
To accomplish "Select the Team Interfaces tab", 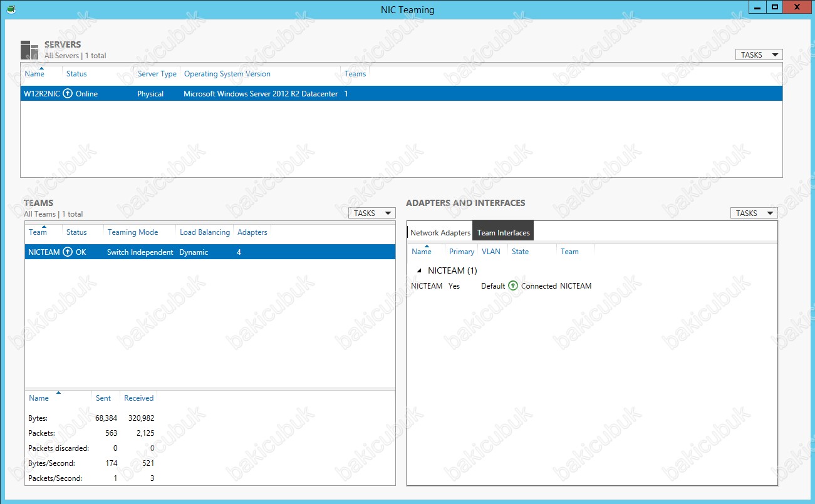I will [503, 230].
